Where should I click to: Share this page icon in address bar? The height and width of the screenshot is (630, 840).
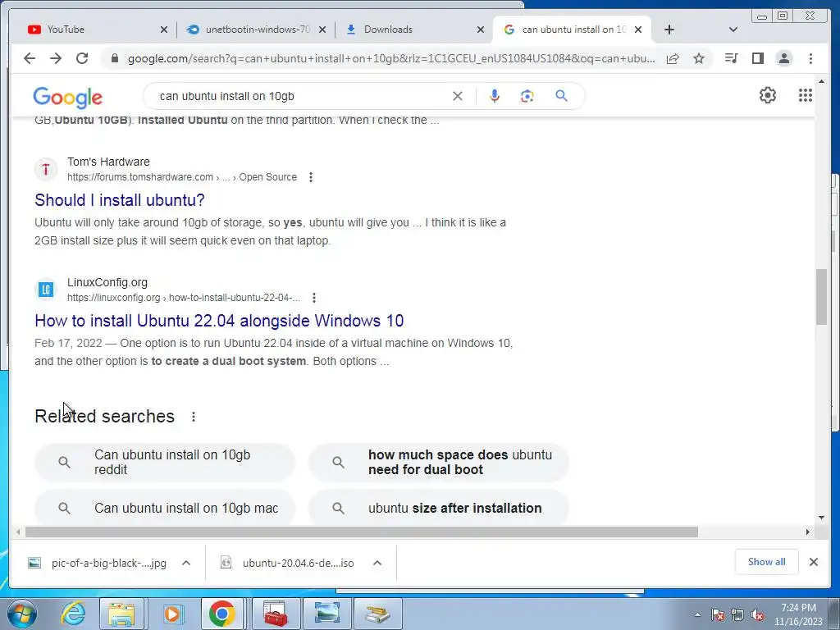pos(673,58)
